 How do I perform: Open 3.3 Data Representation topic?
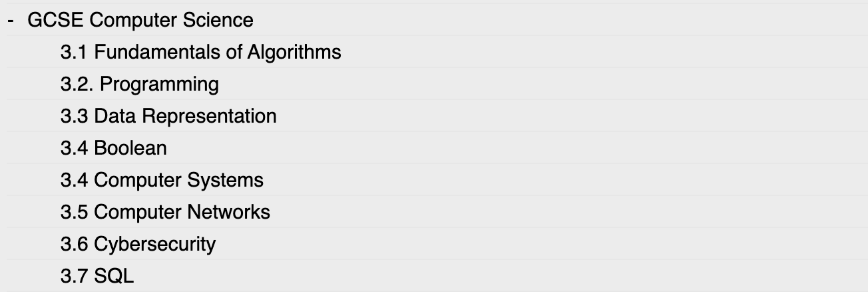pyautogui.click(x=168, y=116)
